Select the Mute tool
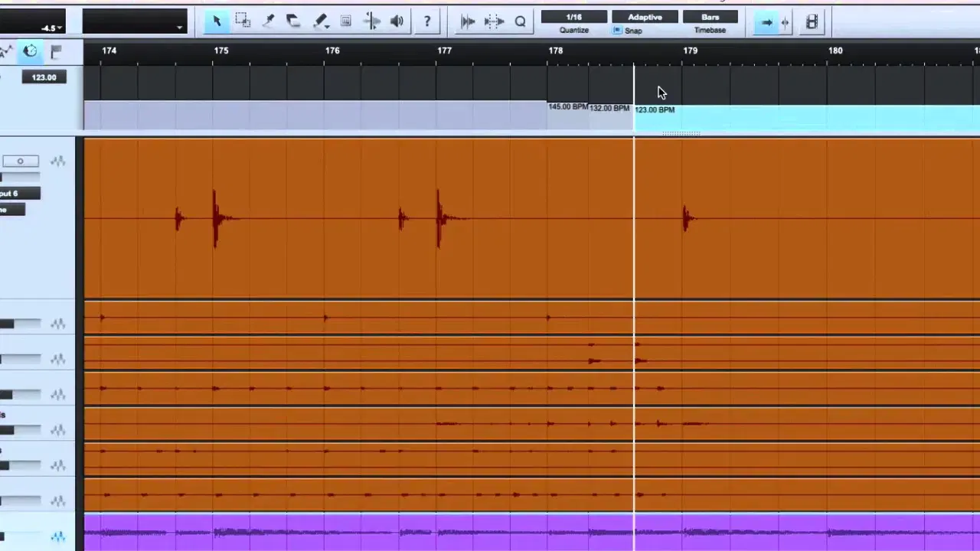 tap(345, 21)
